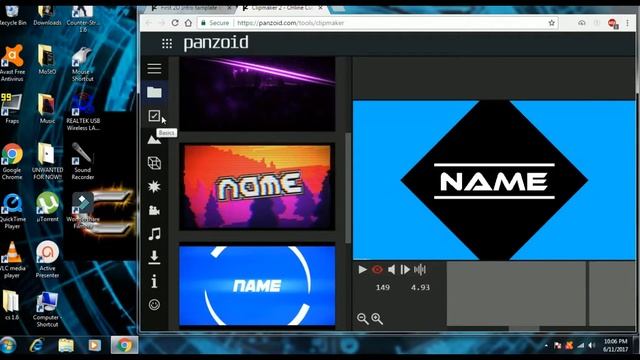Click the time value 4.93 field
The image size is (640, 360).
(420, 287)
